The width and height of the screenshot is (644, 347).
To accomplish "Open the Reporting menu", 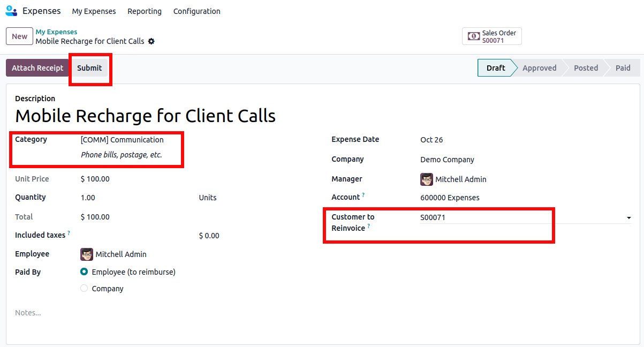I will [x=145, y=11].
